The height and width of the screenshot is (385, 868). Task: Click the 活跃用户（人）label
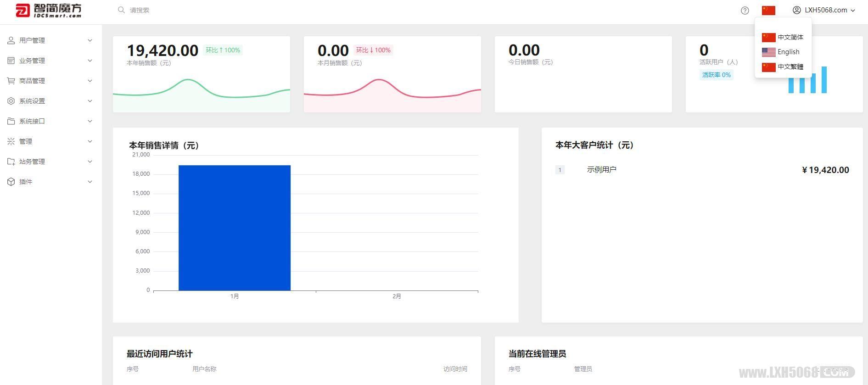click(719, 62)
